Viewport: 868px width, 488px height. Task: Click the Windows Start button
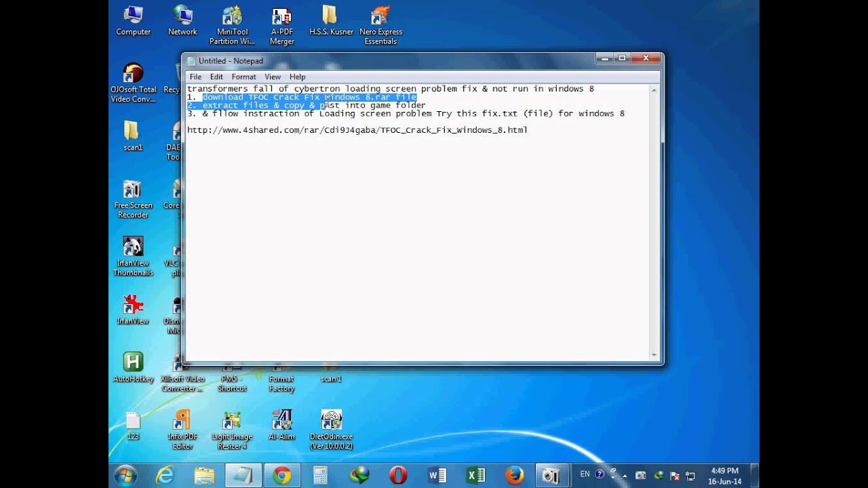tap(125, 476)
